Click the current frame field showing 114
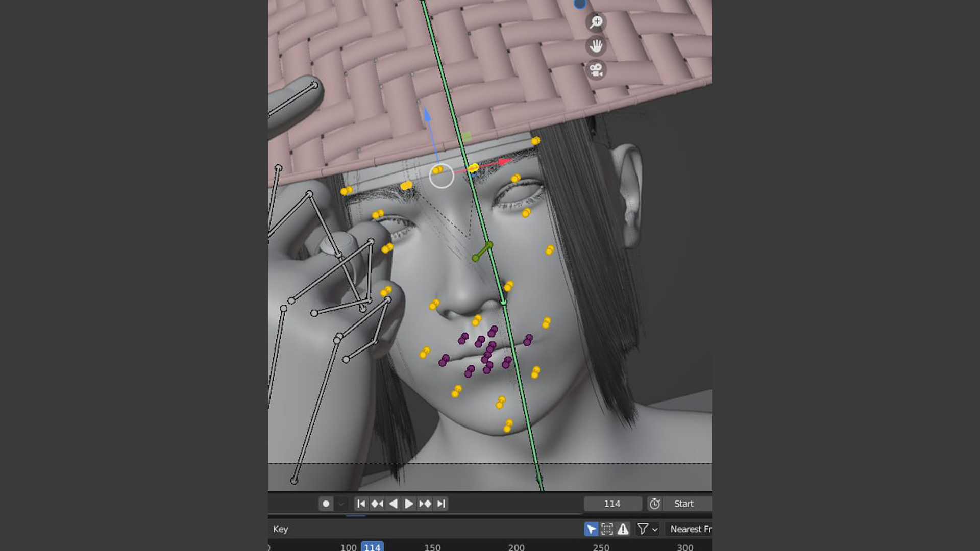 pyautogui.click(x=612, y=504)
